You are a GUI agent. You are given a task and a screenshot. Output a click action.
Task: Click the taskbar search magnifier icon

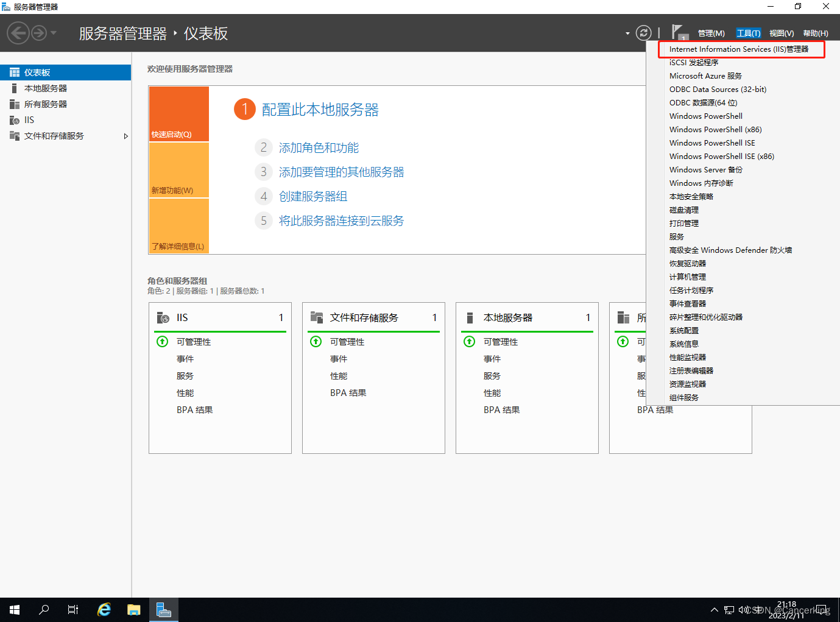44,610
